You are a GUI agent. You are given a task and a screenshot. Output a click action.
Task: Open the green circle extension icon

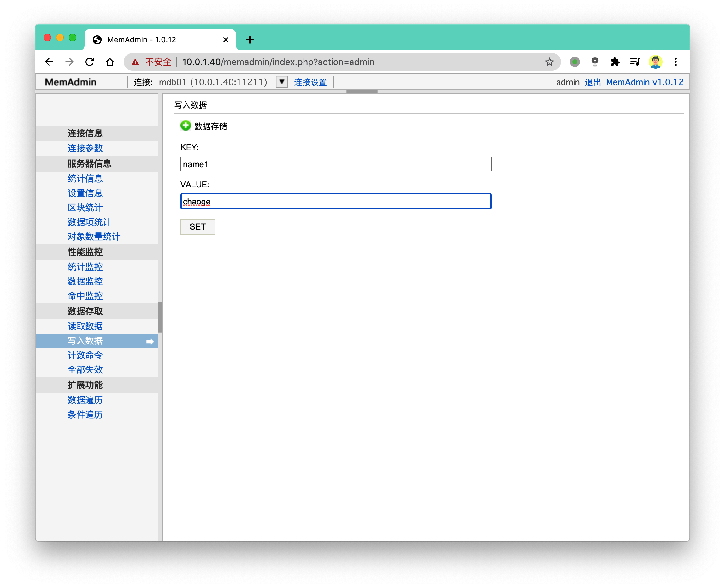click(x=575, y=62)
